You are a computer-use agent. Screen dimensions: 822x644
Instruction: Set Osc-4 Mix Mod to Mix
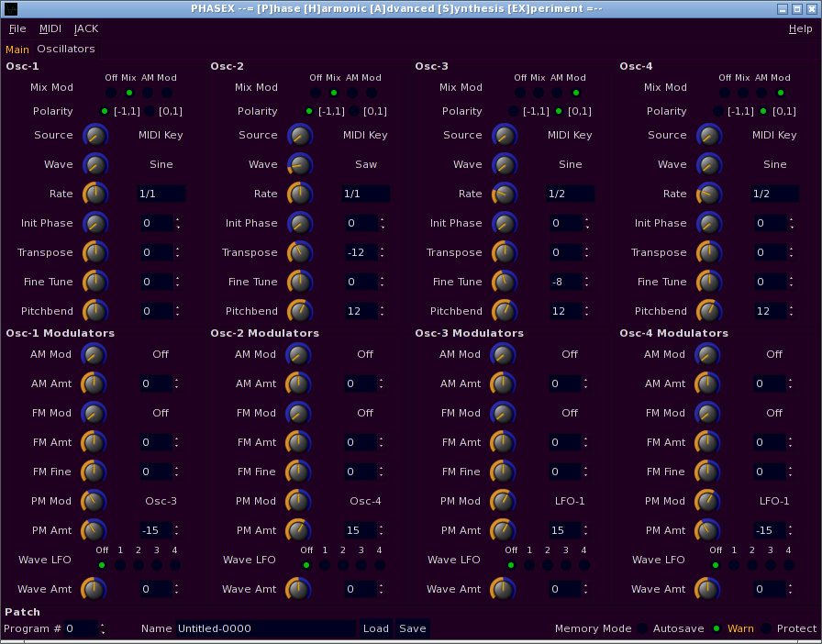[x=743, y=93]
